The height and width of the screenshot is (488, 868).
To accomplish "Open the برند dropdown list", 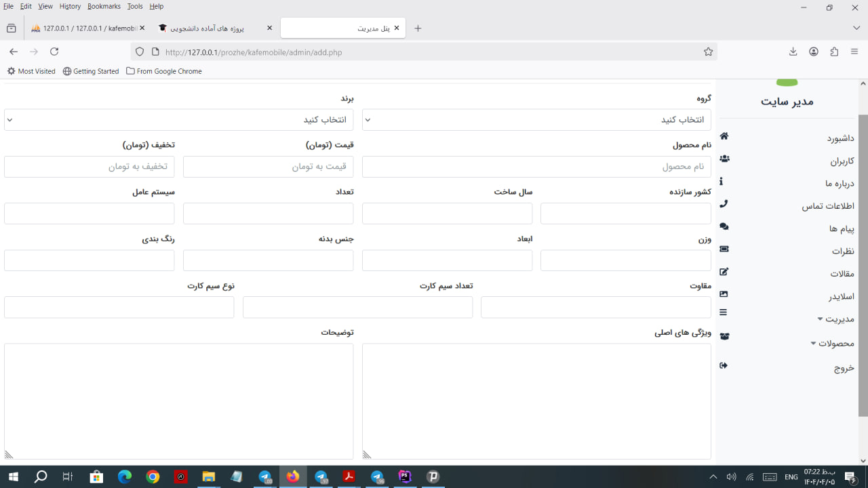I will [x=178, y=120].
